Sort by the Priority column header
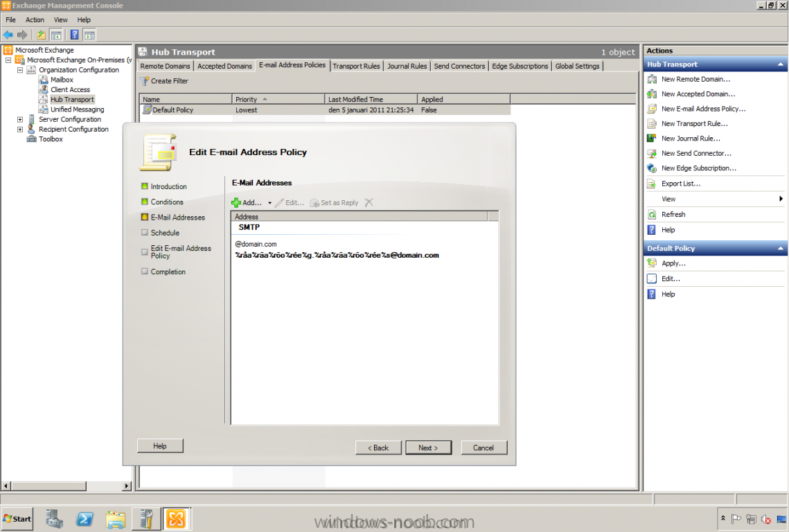The height and width of the screenshot is (532, 789). (x=278, y=99)
